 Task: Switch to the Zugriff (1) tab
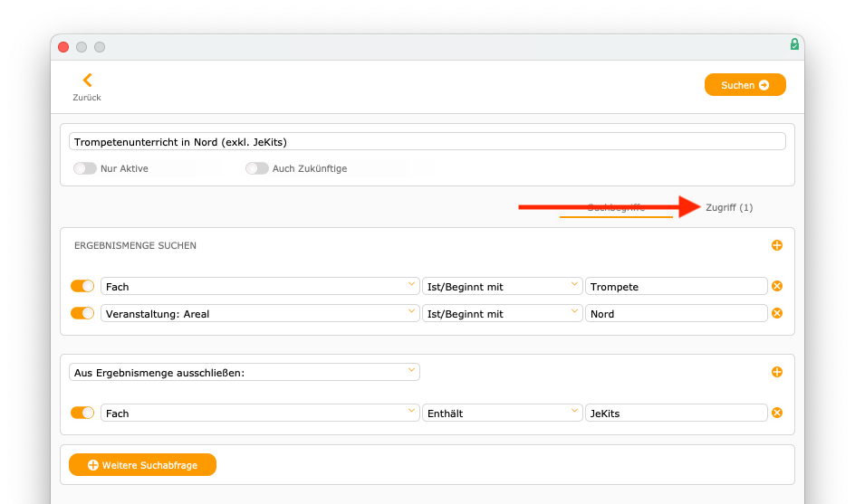coord(729,207)
